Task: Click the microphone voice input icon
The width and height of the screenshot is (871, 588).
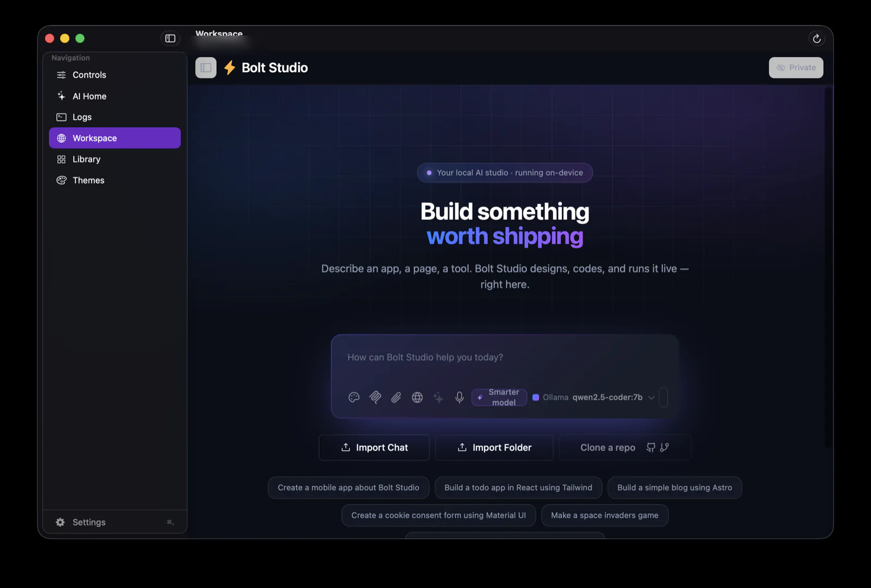Action: coord(459,398)
